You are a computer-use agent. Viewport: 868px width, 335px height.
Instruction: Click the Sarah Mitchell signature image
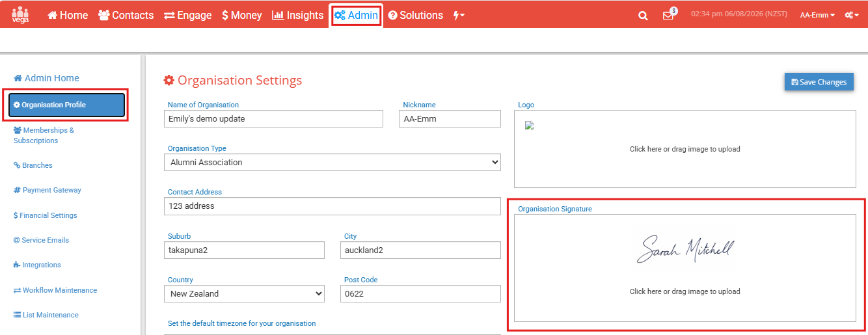tap(686, 250)
